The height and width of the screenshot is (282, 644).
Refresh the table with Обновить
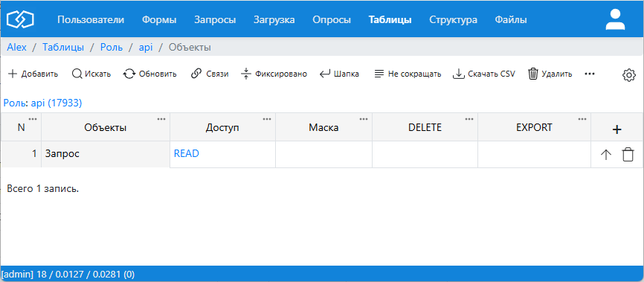point(150,74)
